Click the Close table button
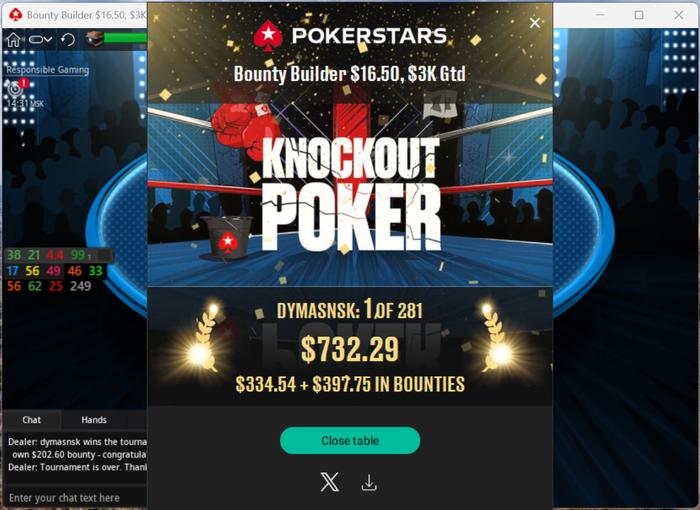 pos(350,440)
